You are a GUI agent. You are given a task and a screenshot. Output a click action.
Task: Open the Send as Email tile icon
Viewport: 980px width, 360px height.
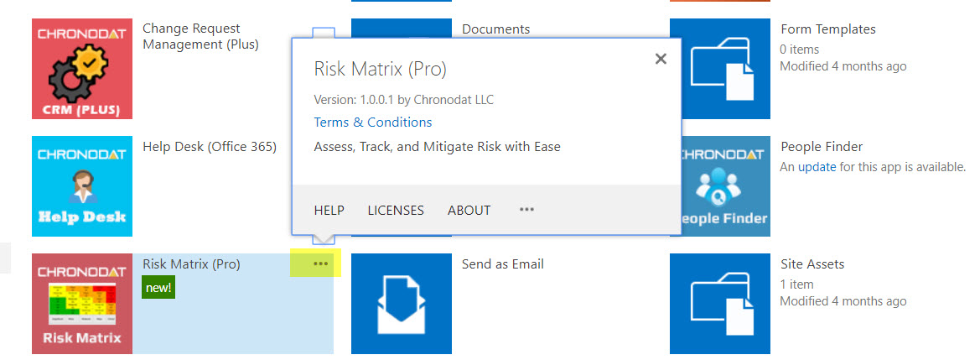point(402,304)
